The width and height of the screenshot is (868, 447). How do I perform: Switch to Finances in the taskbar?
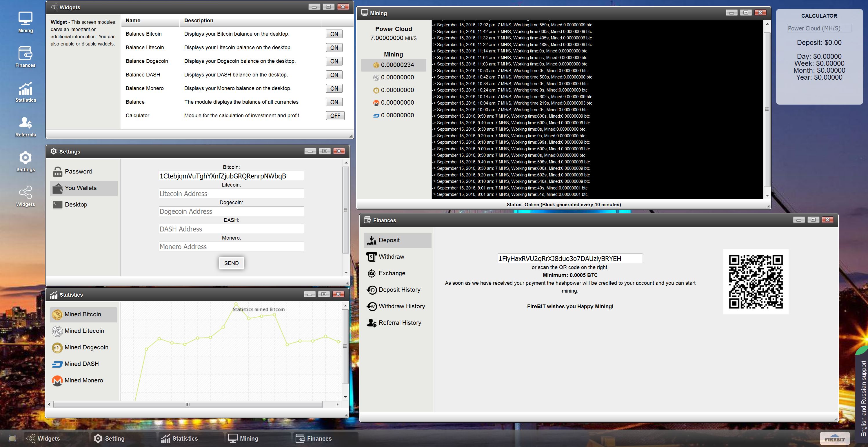coord(325,439)
